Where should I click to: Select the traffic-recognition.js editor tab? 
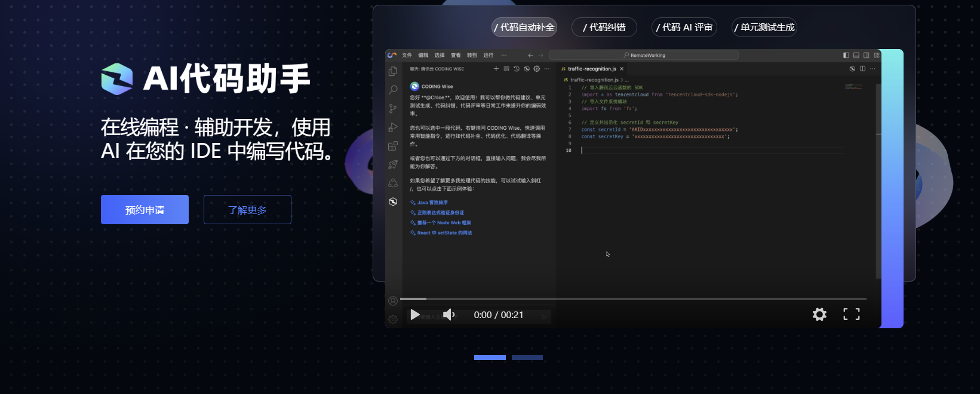591,69
